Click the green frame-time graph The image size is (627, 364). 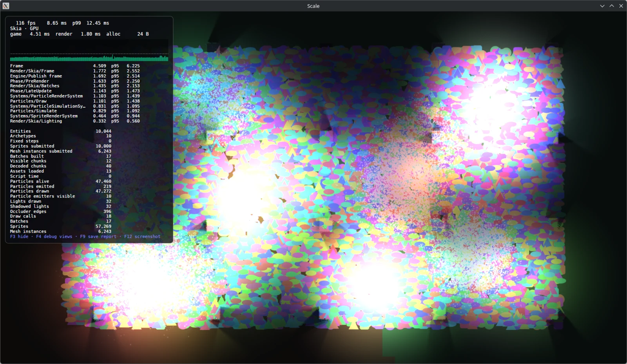click(x=89, y=57)
